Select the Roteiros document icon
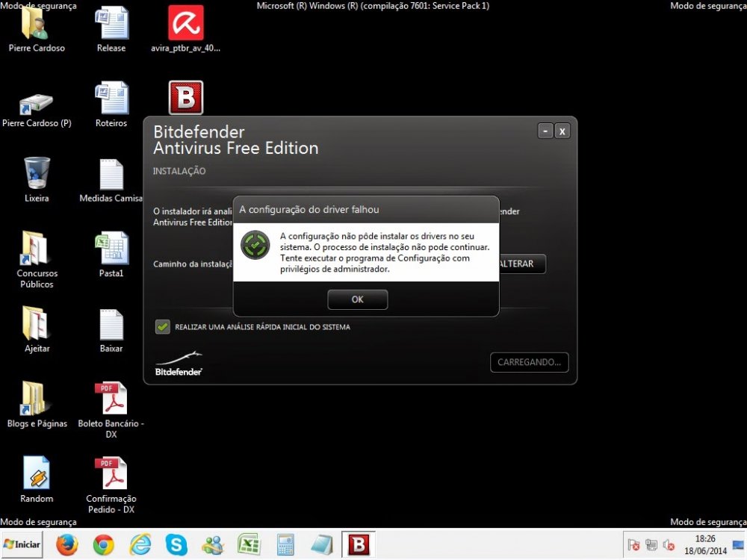747x560 pixels. point(111,105)
